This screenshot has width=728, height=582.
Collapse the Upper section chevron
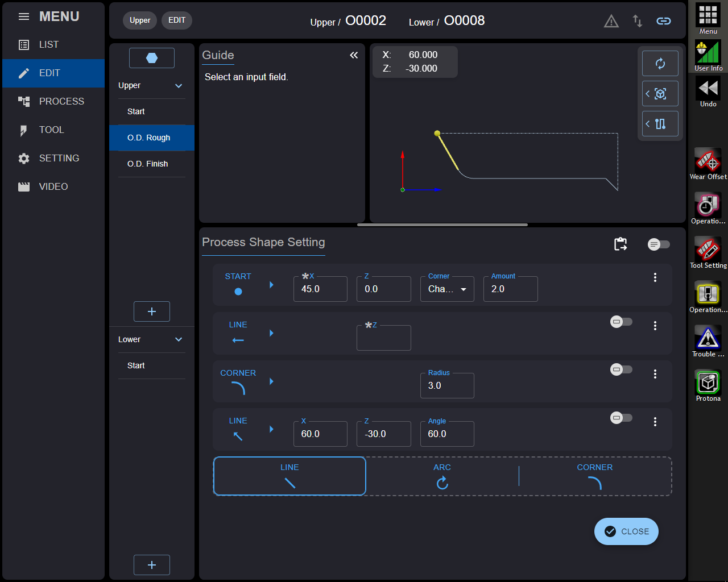(x=179, y=86)
